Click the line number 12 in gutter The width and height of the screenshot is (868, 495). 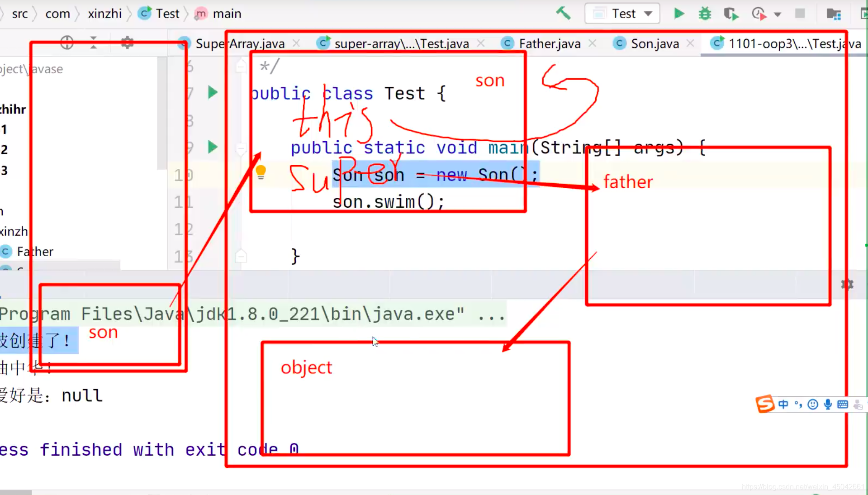tap(184, 229)
